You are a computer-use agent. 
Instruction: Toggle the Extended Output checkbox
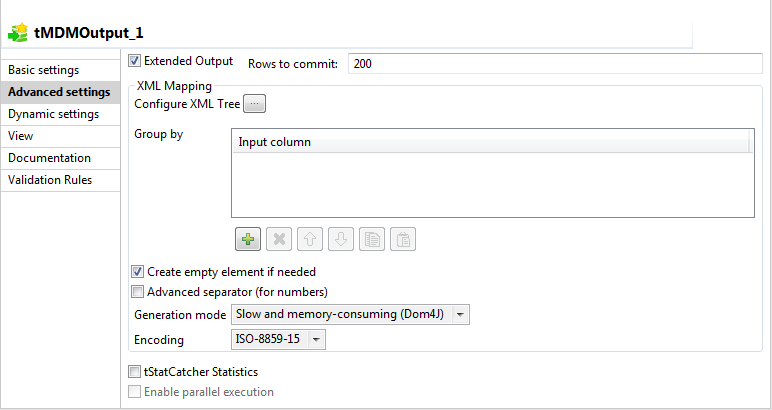pos(136,61)
